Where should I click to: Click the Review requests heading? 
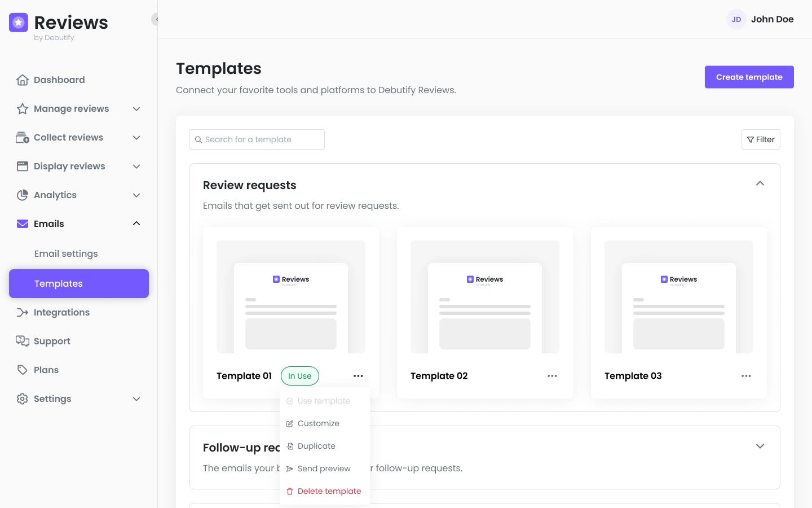pyautogui.click(x=250, y=185)
